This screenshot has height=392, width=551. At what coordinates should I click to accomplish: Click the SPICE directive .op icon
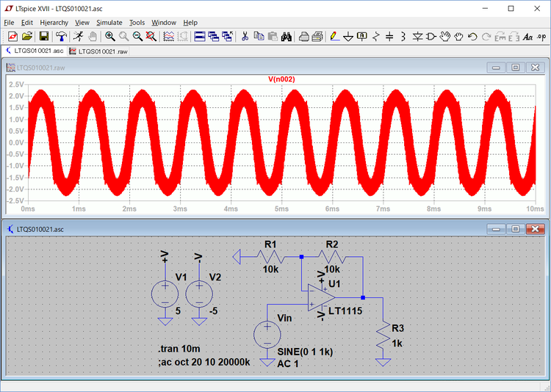click(x=541, y=36)
